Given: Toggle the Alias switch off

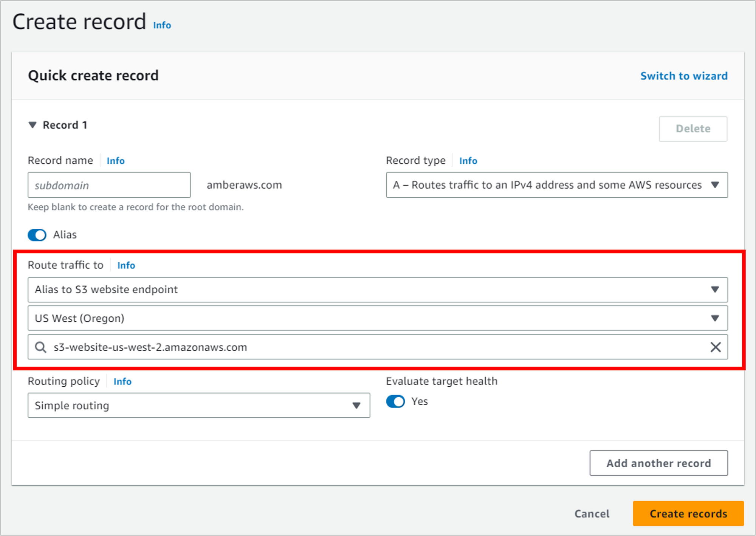Looking at the screenshot, I should [37, 235].
